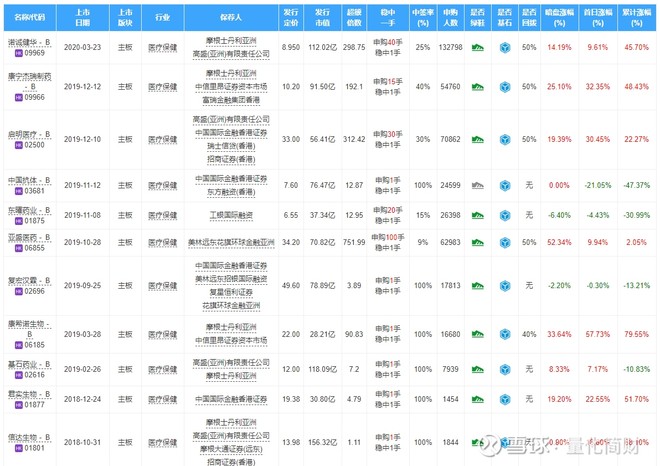Select cumulative gain 79.55%
660x466 pixels.
[x=636, y=334]
